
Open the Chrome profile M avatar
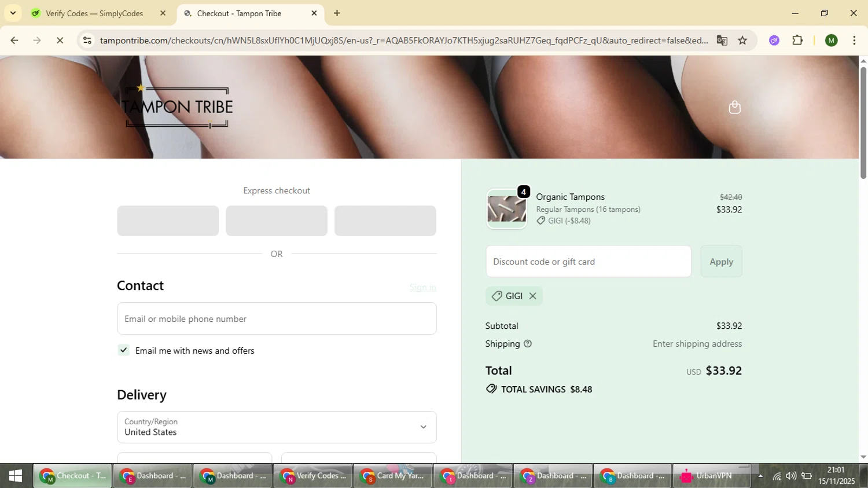832,41
